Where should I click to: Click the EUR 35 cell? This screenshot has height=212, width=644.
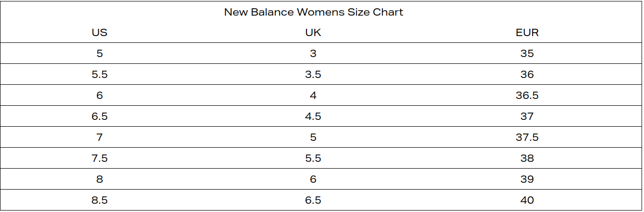pos(527,54)
